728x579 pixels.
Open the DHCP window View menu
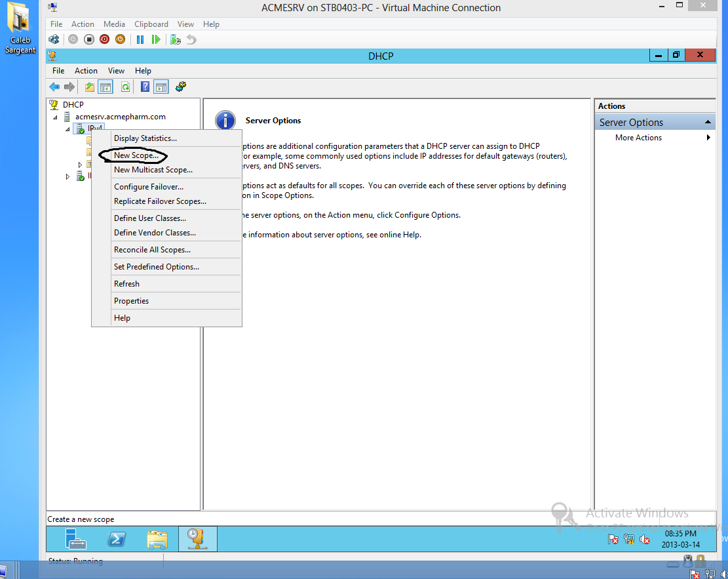pyautogui.click(x=116, y=71)
